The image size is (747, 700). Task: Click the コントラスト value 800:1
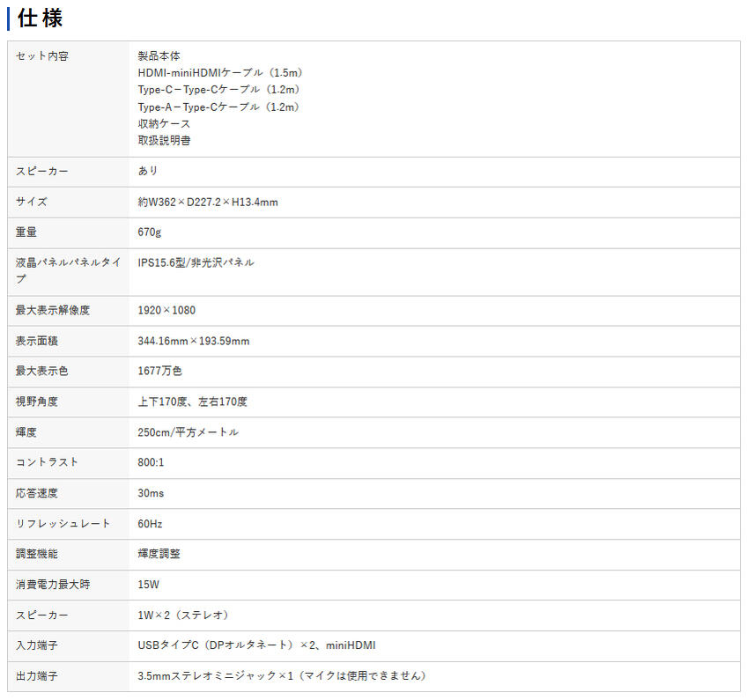coord(152,462)
